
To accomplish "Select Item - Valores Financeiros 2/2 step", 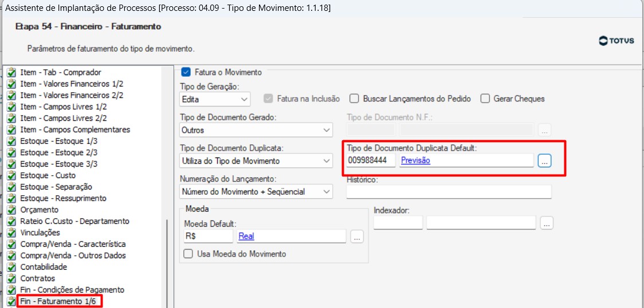I will pyautogui.click(x=72, y=95).
